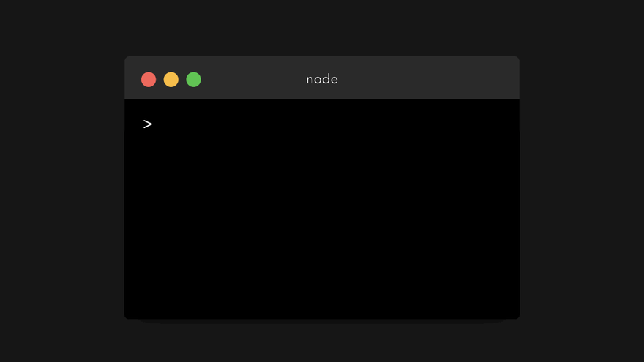Click the "node" window title text
This screenshot has height=362, width=644.
coord(321,79)
